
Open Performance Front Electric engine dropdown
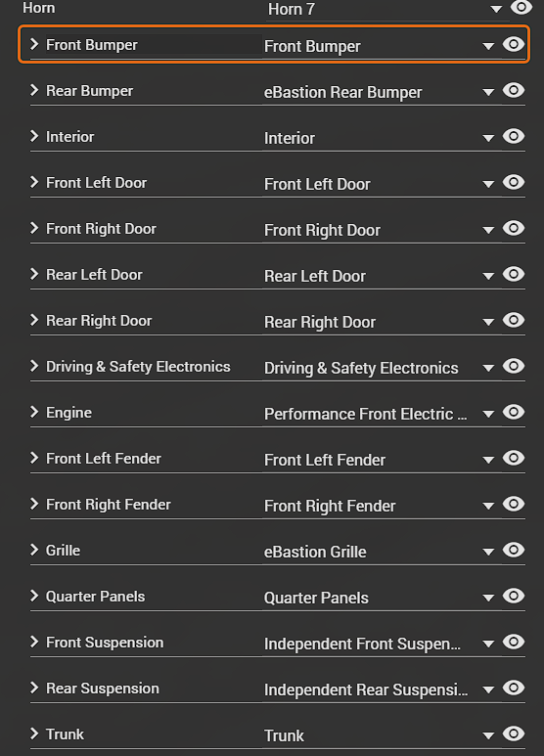(x=488, y=414)
